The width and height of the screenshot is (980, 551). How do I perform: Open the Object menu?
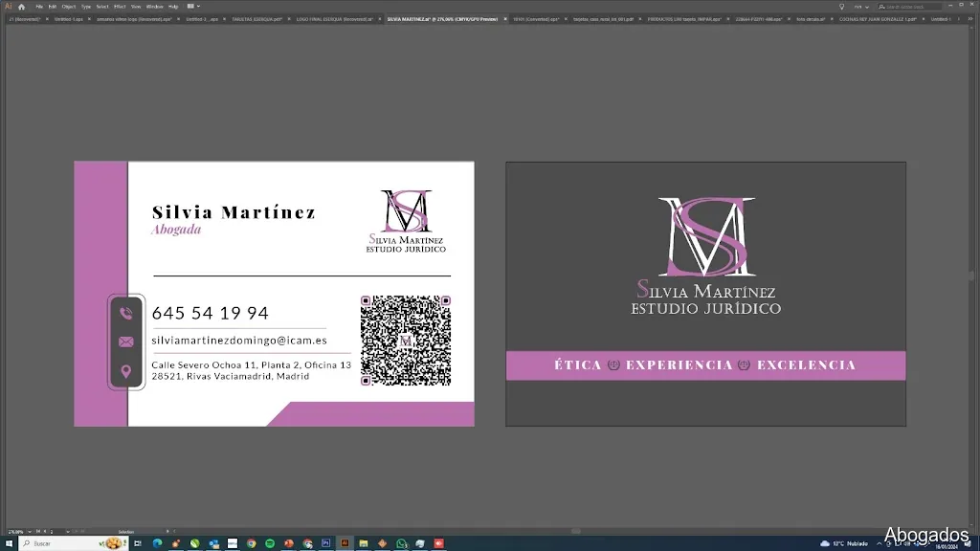pyautogui.click(x=69, y=6)
